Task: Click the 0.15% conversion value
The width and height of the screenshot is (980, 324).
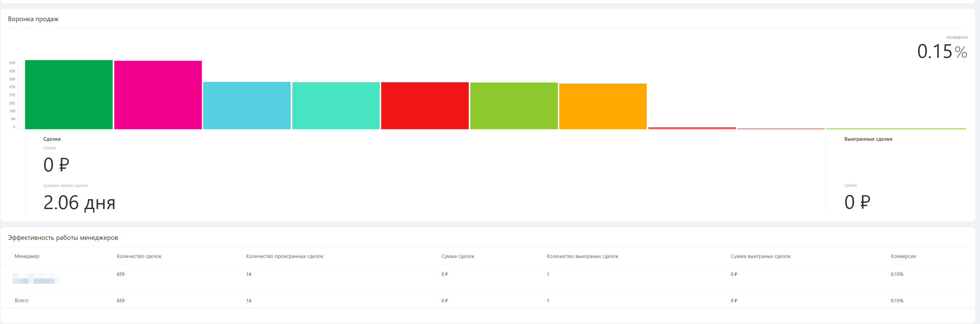Action: pyautogui.click(x=942, y=51)
